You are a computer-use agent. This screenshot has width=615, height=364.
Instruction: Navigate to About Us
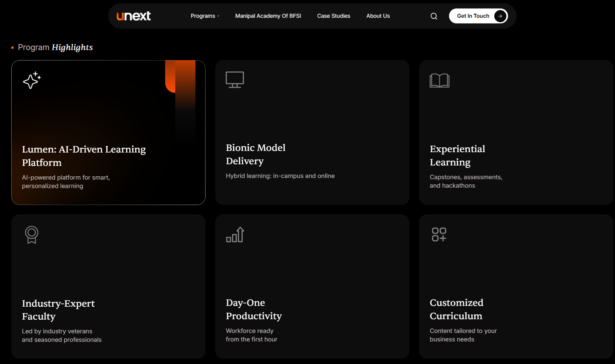[378, 16]
